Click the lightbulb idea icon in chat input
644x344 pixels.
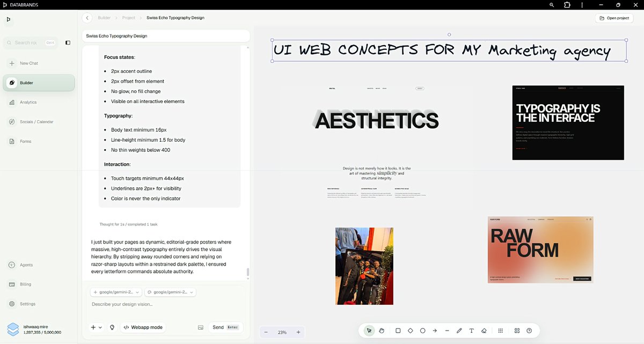point(112,327)
